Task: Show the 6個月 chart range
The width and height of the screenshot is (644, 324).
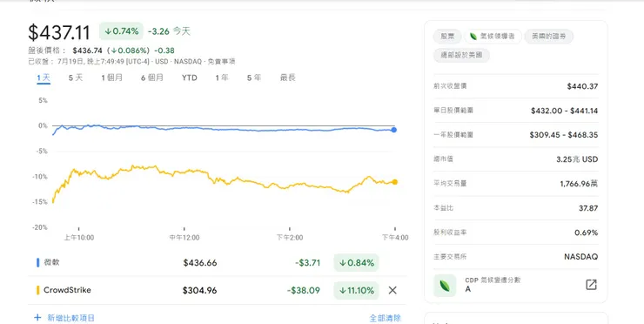Action: [152, 78]
